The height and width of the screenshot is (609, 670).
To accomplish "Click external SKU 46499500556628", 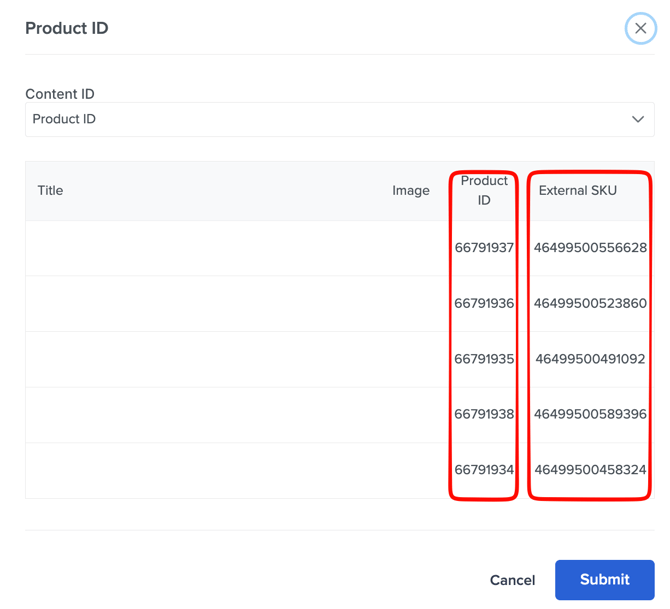I will click(590, 248).
